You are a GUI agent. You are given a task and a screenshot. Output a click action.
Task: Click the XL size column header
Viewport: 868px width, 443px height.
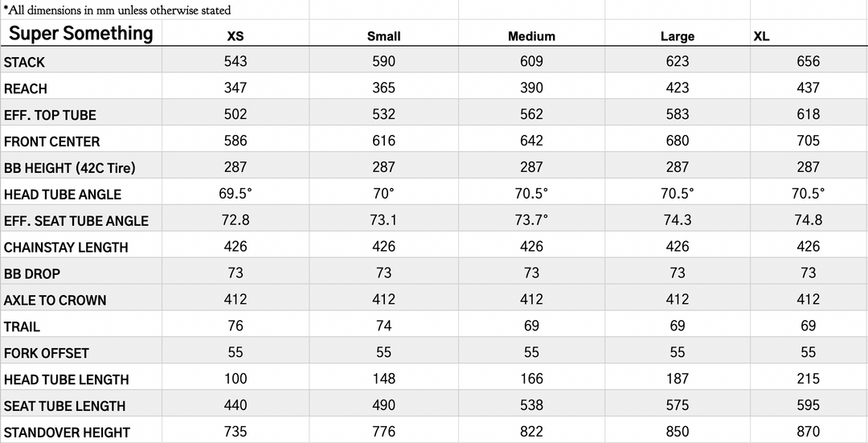pos(761,36)
